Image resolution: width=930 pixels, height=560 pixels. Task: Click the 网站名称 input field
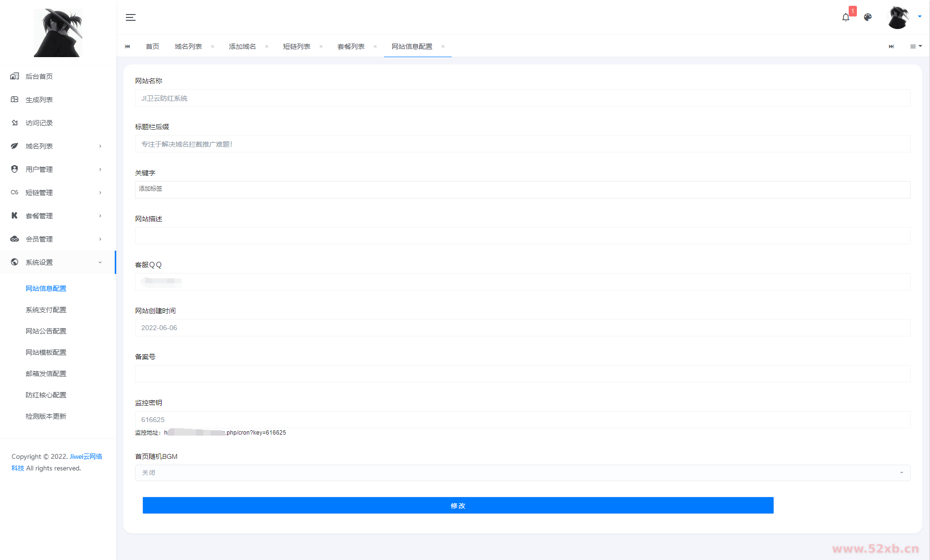[x=522, y=98]
